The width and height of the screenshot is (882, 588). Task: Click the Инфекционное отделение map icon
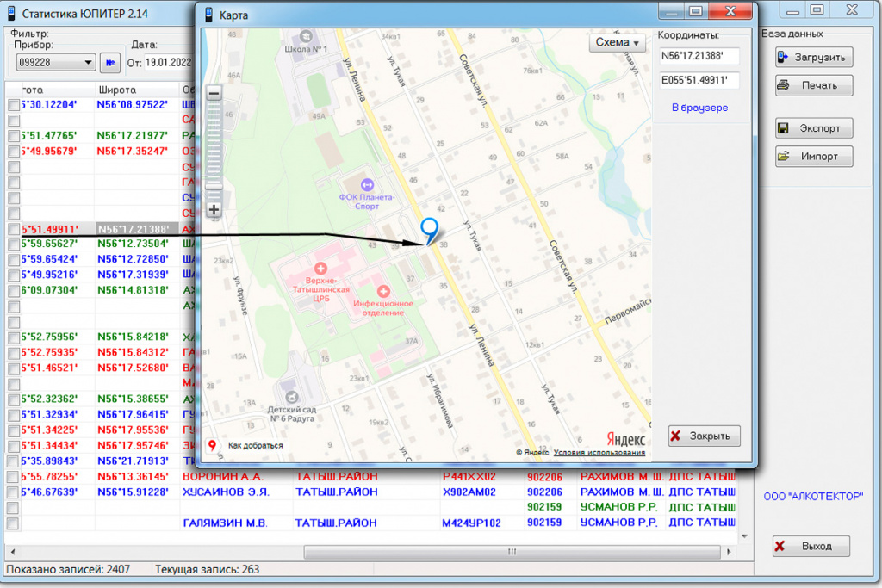tap(383, 291)
